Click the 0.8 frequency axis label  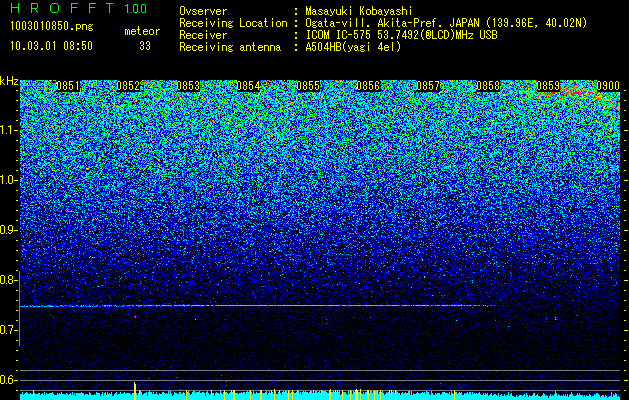(x=9, y=280)
